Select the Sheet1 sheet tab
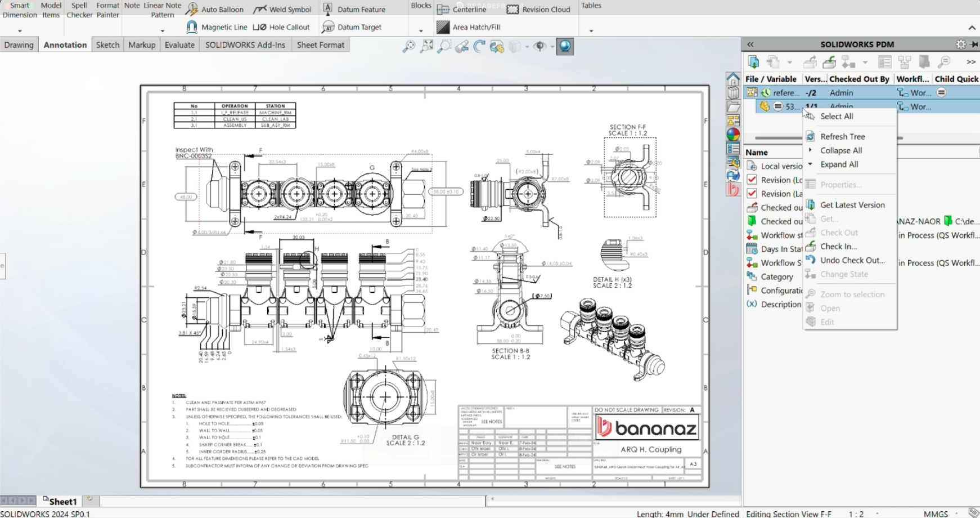This screenshot has width=980, height=518. pos(60,501)
